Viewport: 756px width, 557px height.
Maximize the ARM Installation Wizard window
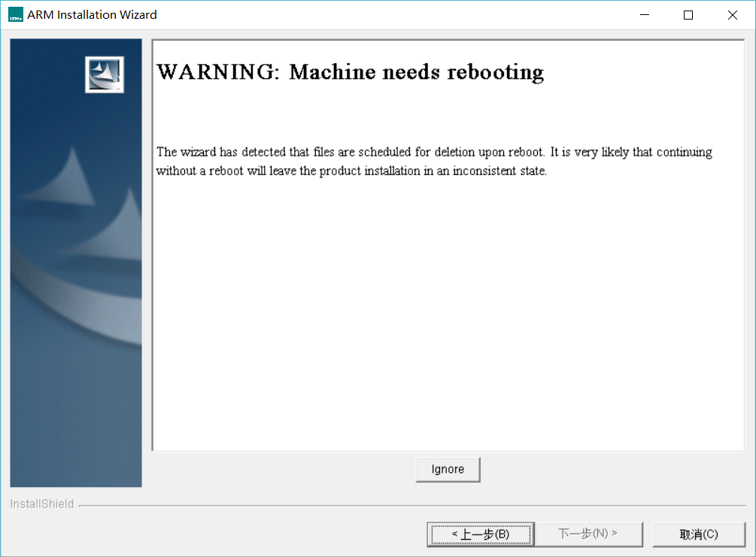click(x=688, y=15)
